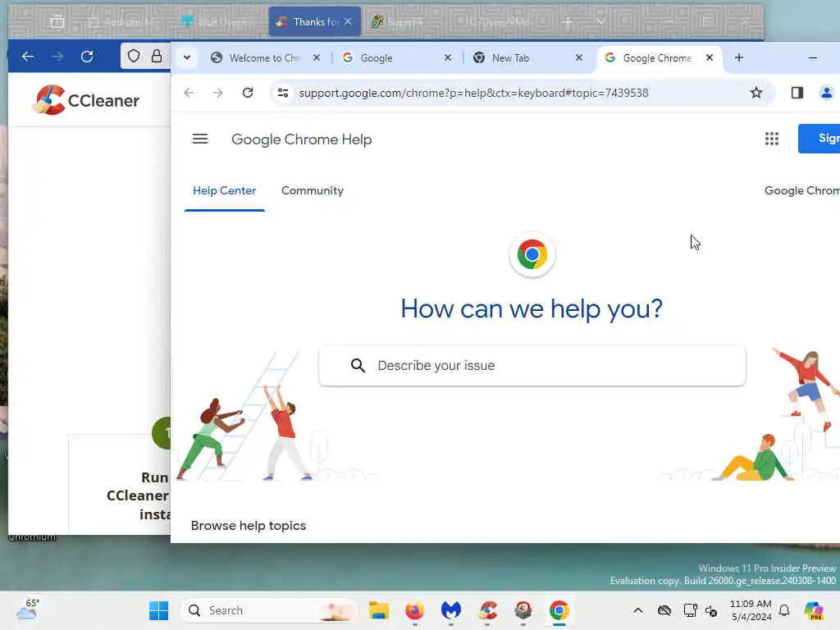Open the weather widget showing 65°
The height and width of the screenshot is (630, 840).
click(28, 609)
